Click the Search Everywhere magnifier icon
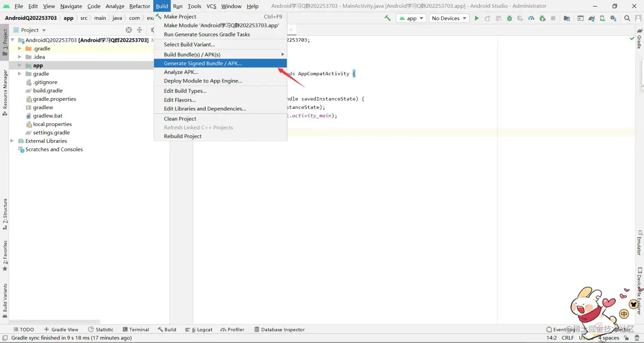 (627, 18)
